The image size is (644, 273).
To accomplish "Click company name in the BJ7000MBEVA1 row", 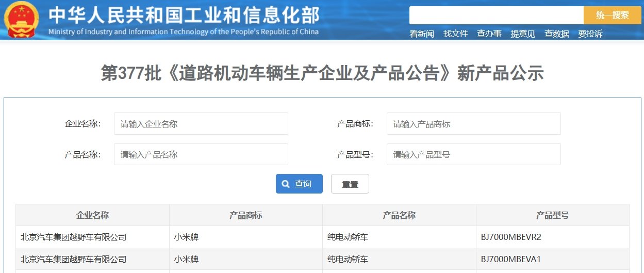I will pyautogui.click(x=73, y=259).
